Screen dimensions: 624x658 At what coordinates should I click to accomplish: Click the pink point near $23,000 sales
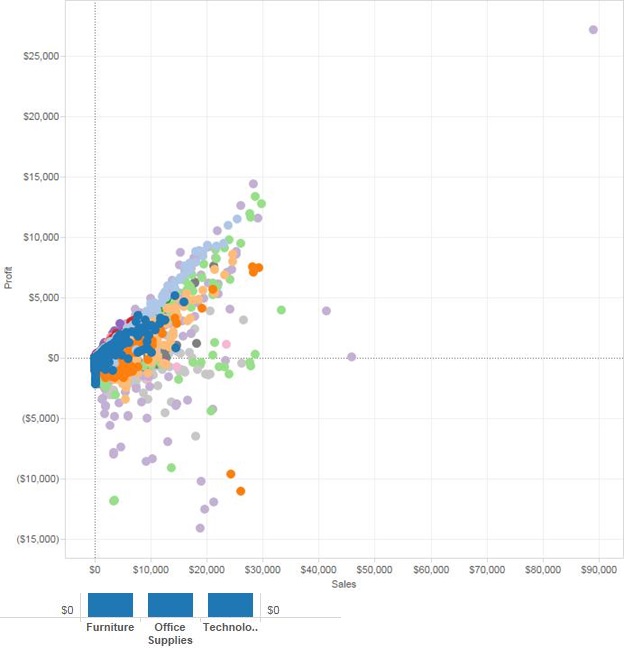pyautogui.click(x=227, y=344)
